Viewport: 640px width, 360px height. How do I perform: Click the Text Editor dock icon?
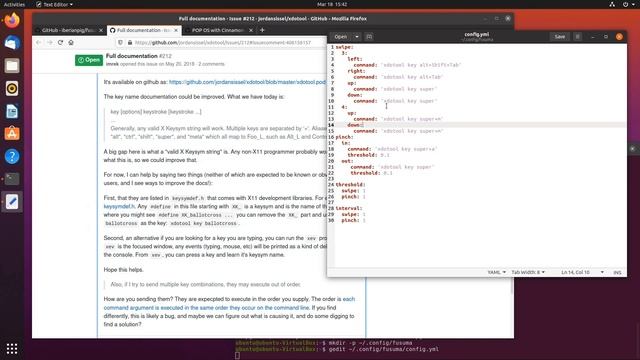12,202
